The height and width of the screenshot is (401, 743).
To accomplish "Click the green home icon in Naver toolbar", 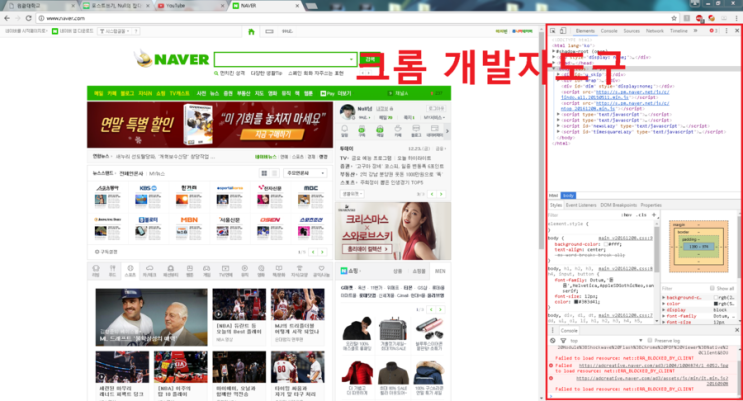I will tap(251, 32).
